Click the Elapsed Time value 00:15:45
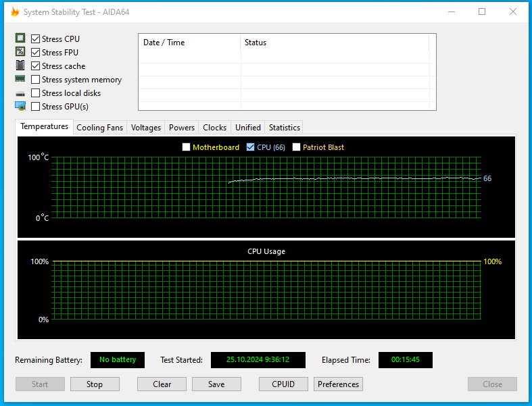 (406, 359)
